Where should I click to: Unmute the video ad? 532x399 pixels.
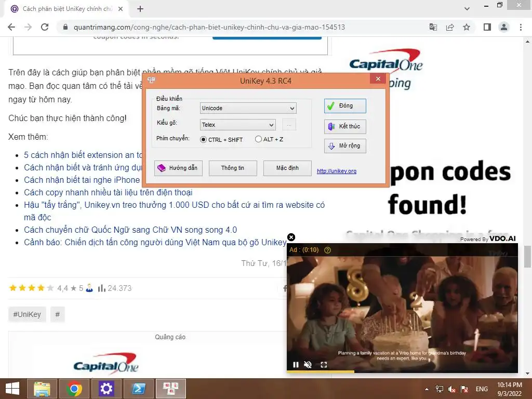(x=308, y=365)
